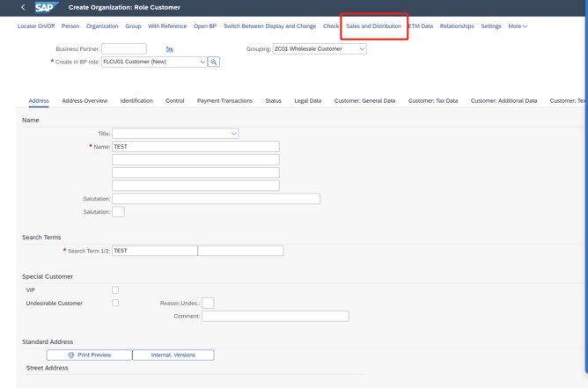Open Sales and Distribution
This screenshot has width=588, height=388.
point(373,26)
